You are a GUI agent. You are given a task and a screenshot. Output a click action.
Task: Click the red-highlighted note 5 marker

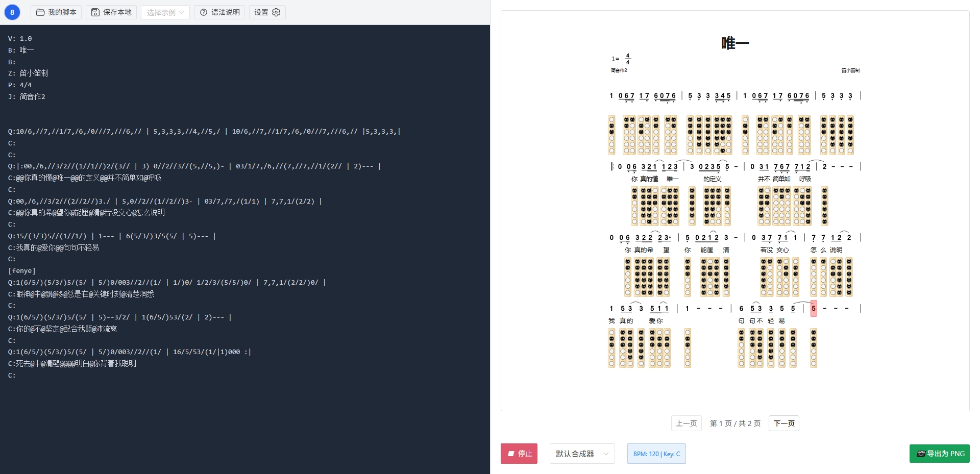813,308
